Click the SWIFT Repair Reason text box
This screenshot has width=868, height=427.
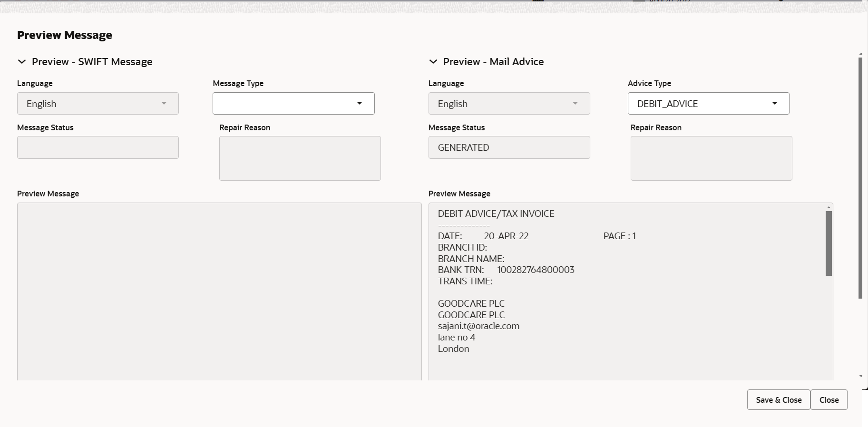(300, 158)
